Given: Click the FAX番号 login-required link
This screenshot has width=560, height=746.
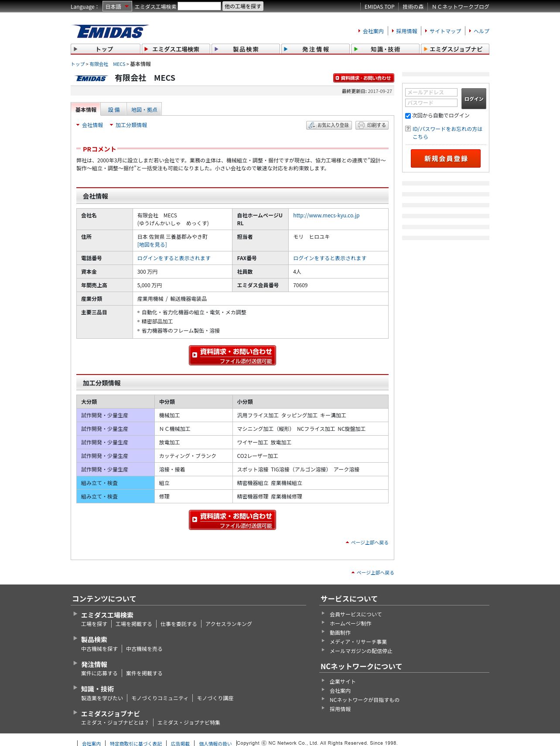Looking at the screenshot, I should (x=330, y=258).
